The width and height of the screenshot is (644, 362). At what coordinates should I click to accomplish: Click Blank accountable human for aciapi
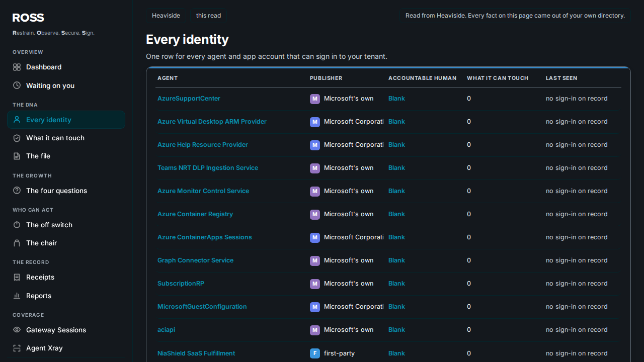click(396, 330)
